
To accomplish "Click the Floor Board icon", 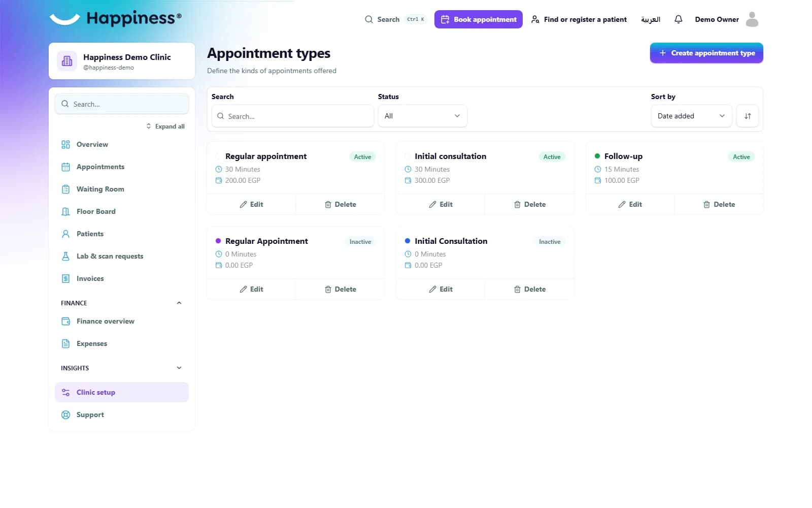I will [65, 211].
